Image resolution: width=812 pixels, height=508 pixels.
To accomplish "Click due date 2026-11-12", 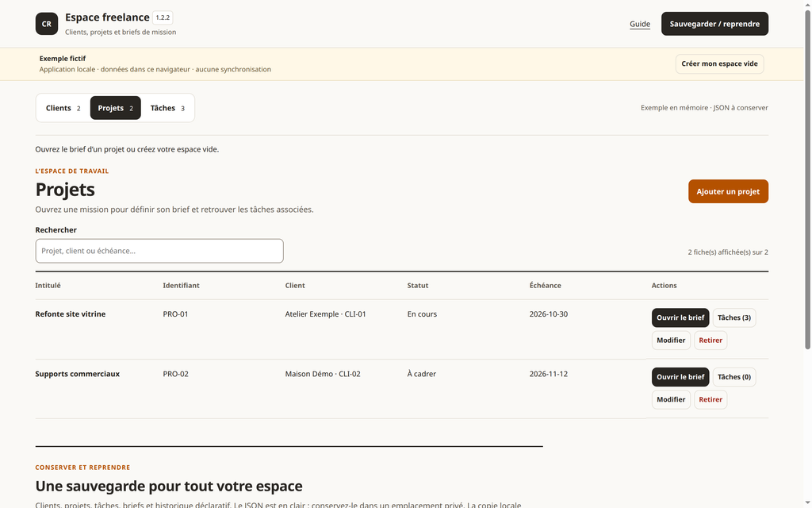I will (x=549, y=374).
